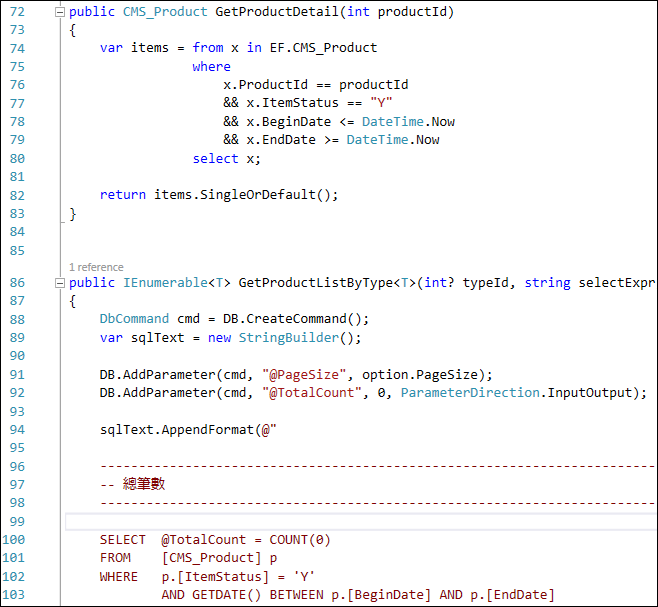Open the '1 reference' CodeLens link
The height and width of the screenshot is (607, 658).
pos(96,267)
